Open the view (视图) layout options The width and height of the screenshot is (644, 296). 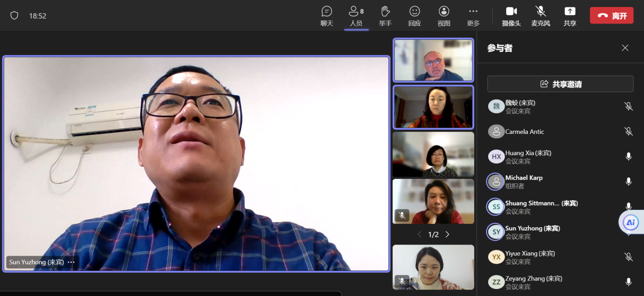(444, 15)
